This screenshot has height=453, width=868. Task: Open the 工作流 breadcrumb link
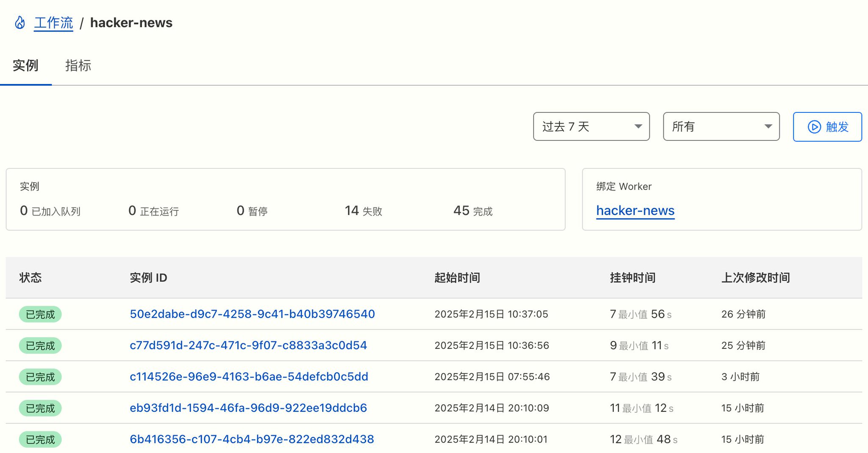pyautogui.click(x=53, y=22)
